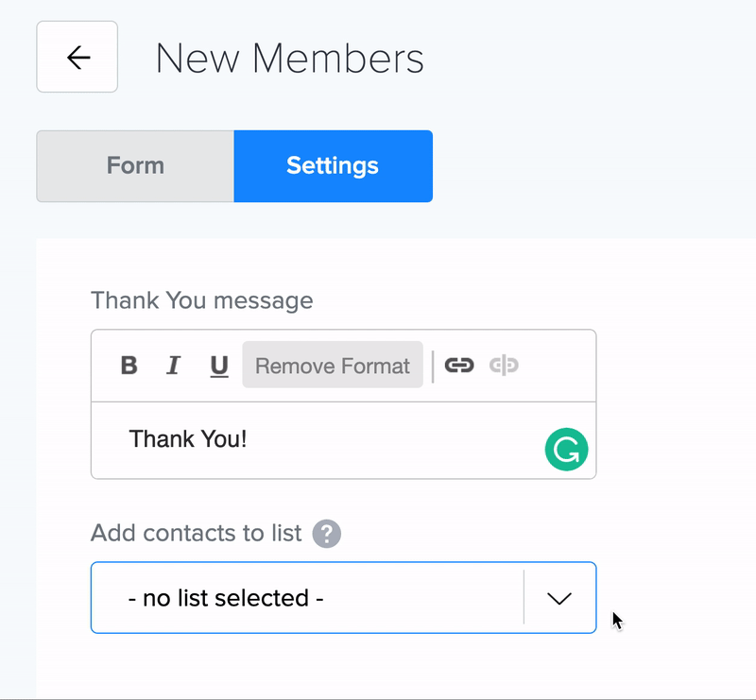The height and width of the screenshot is (700, 756).
Task: Insert a link using chain icon
Action: click(459, 366)
